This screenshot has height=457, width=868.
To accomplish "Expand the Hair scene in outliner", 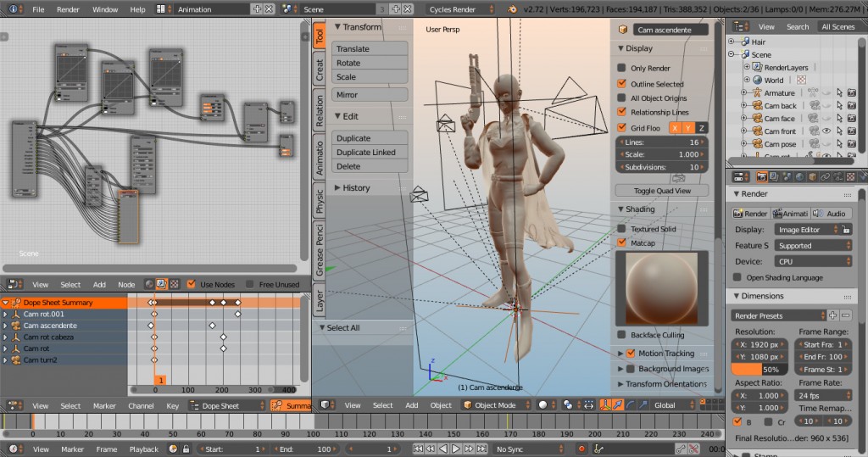I will (732, 42).
